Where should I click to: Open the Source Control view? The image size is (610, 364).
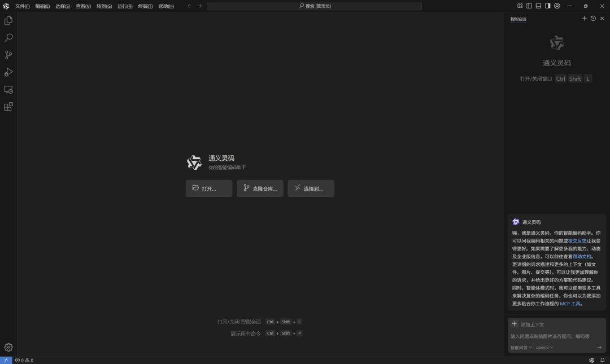(x=8, y=55)
